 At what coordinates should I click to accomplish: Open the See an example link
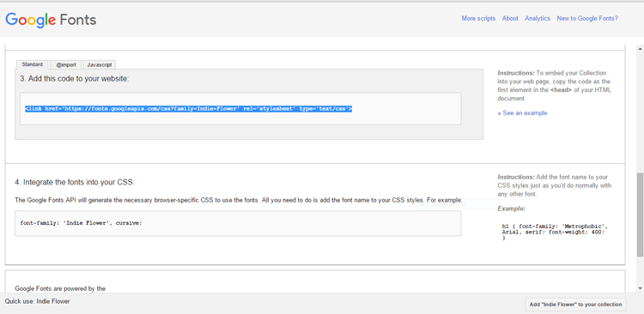click(522, 113)
